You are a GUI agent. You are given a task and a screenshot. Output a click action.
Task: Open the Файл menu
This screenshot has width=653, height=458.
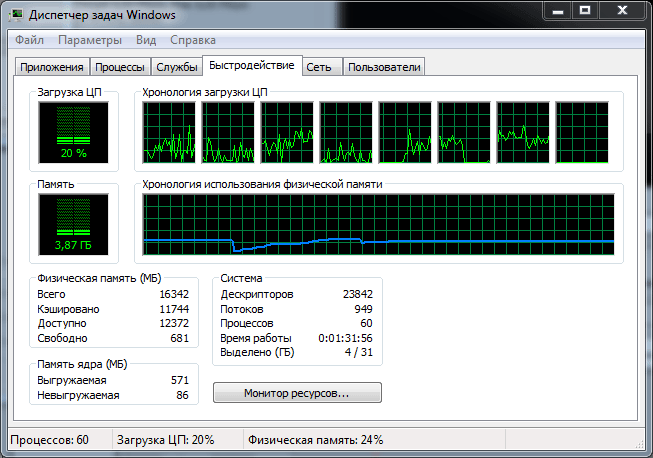tap(29, 40)
